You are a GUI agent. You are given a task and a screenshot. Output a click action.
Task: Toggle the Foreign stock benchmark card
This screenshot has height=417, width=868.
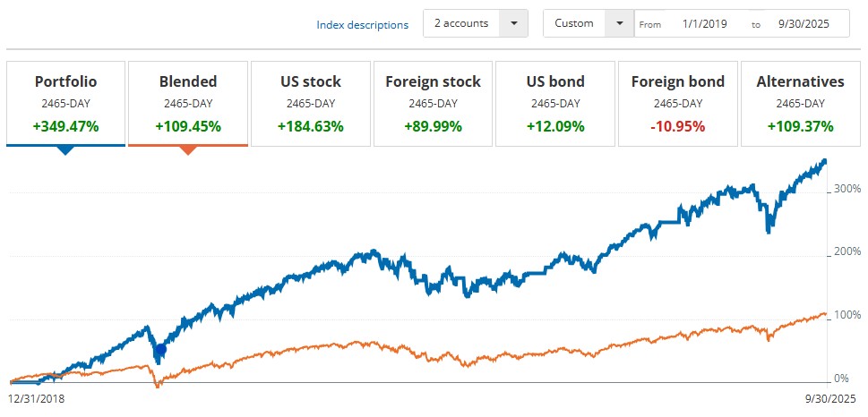click(x=433, y=102)
